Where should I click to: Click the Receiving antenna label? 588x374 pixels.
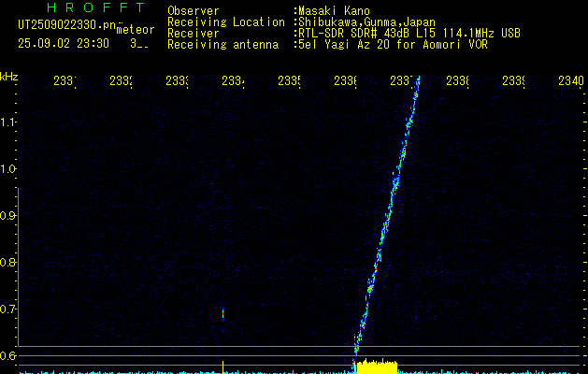coord(222,44)
